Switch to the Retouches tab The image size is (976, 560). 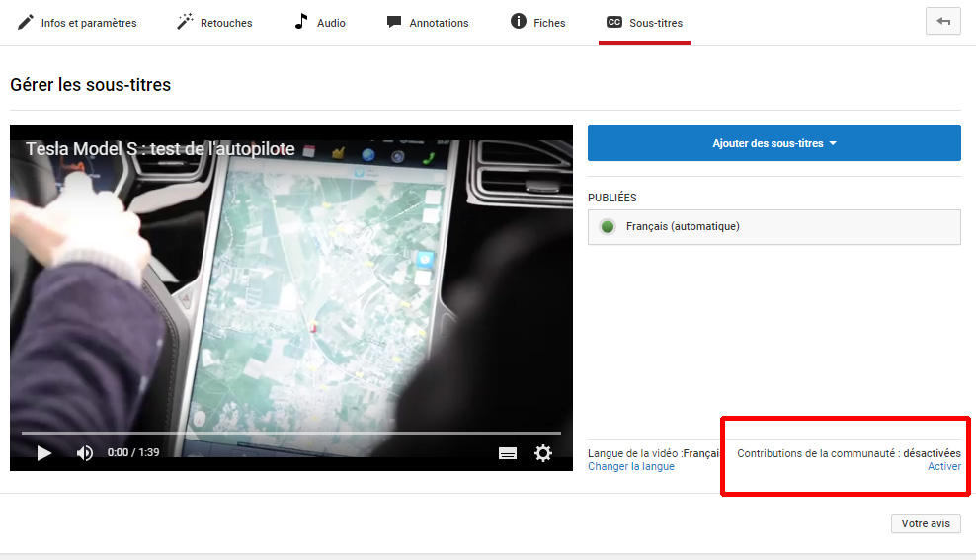tap(214, 23)
